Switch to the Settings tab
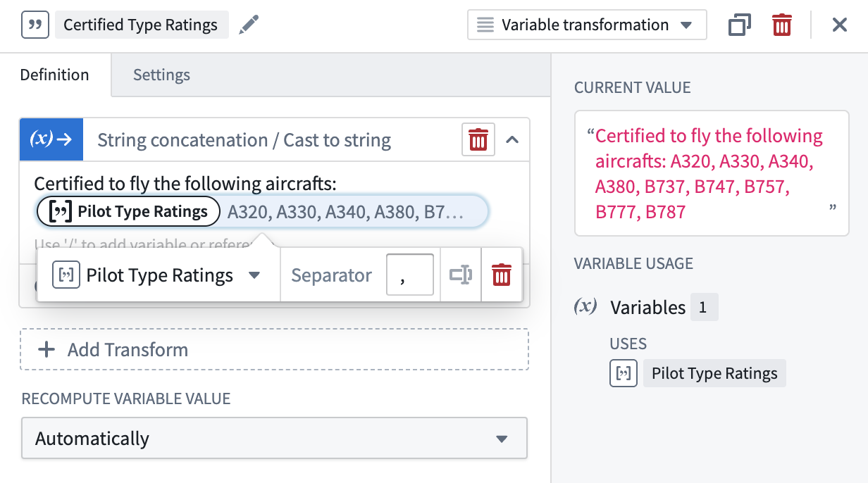 161,75
